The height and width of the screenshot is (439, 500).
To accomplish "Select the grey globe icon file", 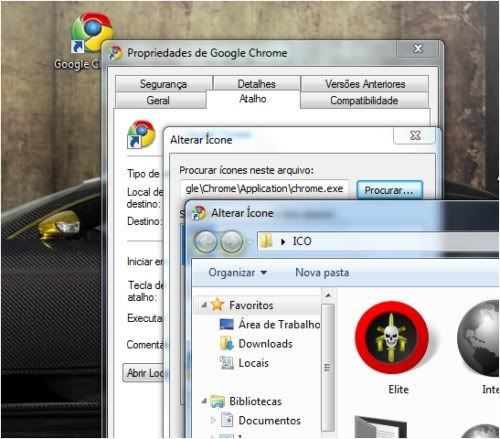I will 478,337.
